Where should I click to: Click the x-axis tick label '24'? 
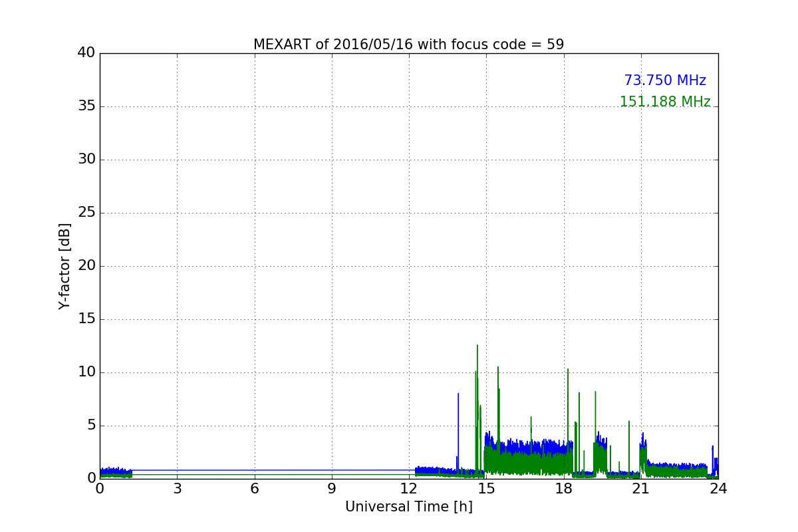718,488
